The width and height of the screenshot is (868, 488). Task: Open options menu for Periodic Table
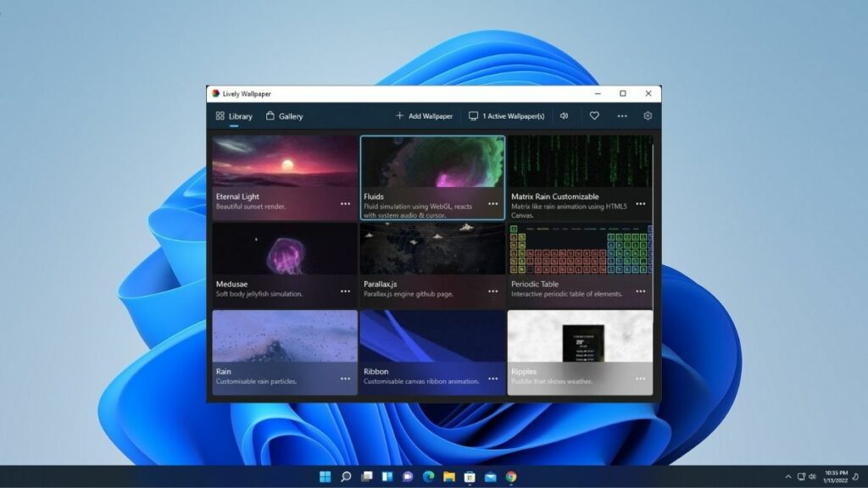click(641, 291)
